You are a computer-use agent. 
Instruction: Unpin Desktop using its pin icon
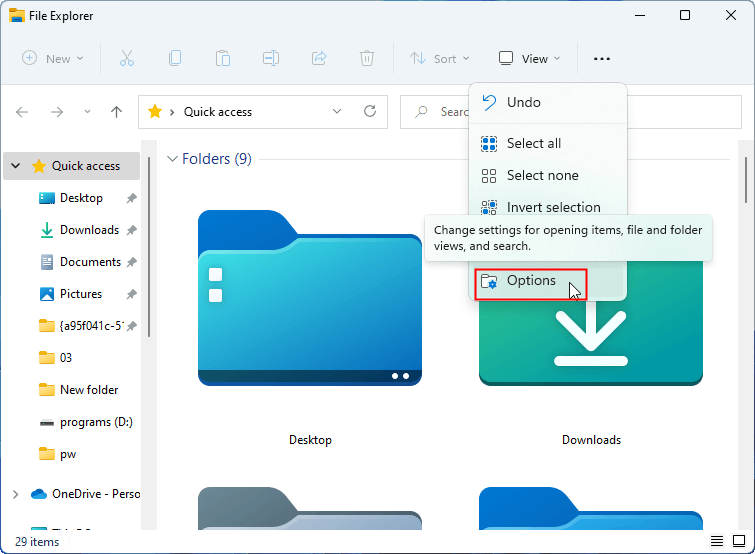(x=131, y=198)
